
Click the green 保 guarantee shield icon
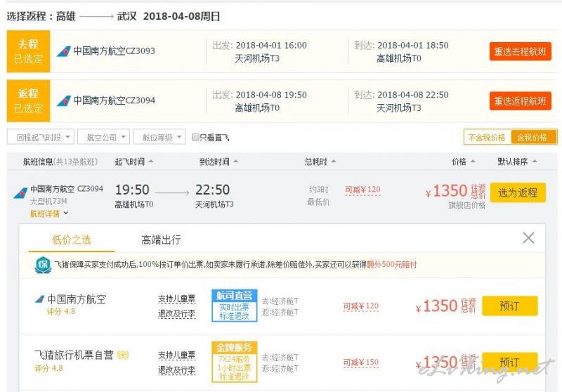click(43, 265)
